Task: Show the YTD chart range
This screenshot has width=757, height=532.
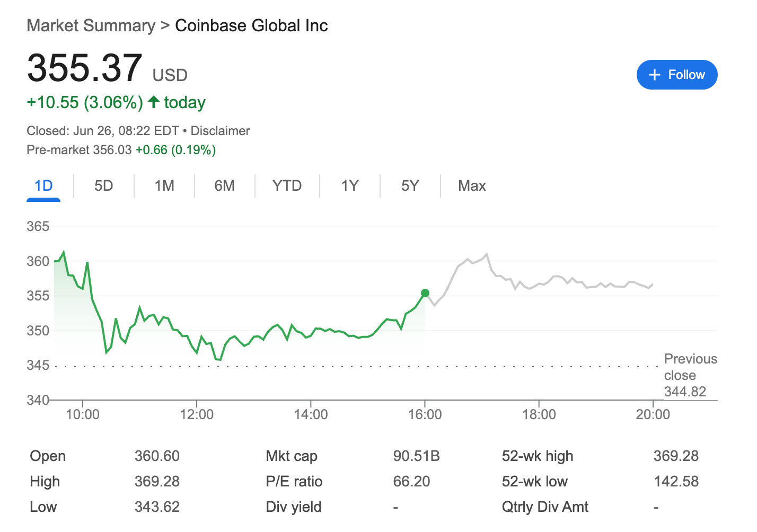Action: pyautogui.click(x=287, y=186)
